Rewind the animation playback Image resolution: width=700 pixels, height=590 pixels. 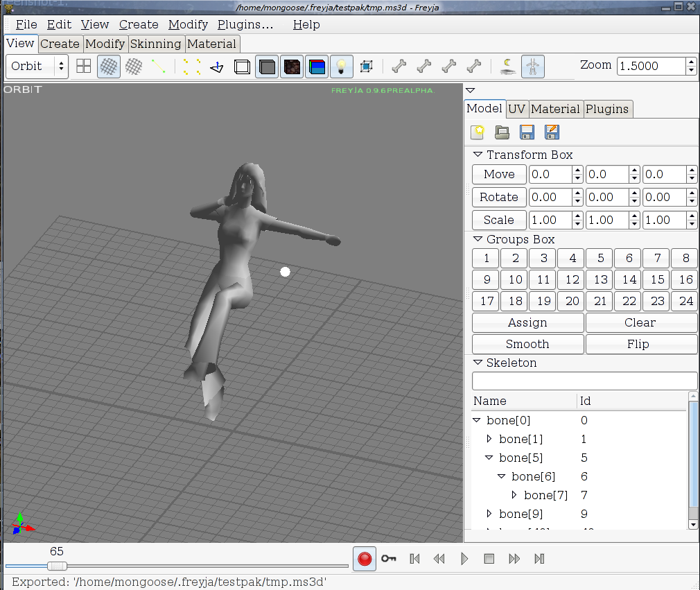[439, 559]
